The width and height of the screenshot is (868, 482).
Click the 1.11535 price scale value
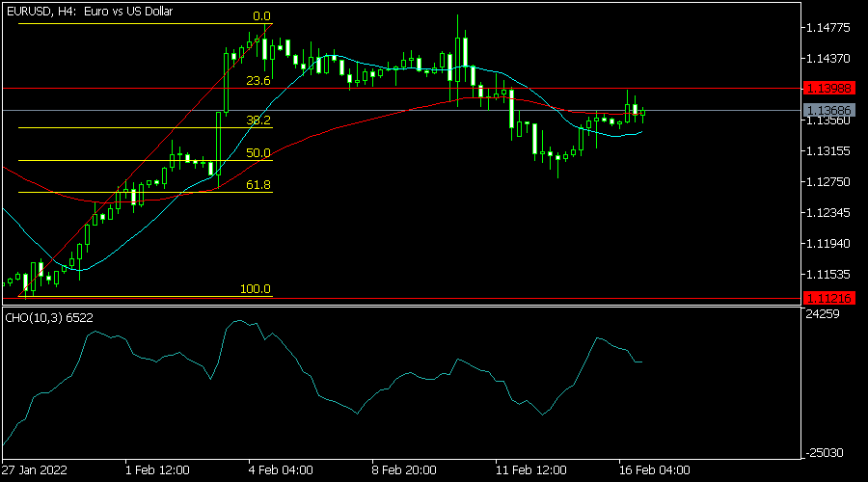coord(828,275)
